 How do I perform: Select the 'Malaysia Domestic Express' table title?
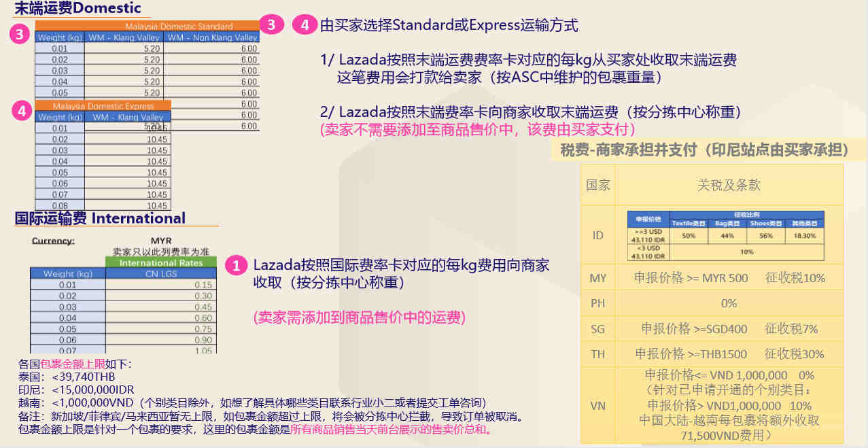pyautogui.click(x=103, y=106)
